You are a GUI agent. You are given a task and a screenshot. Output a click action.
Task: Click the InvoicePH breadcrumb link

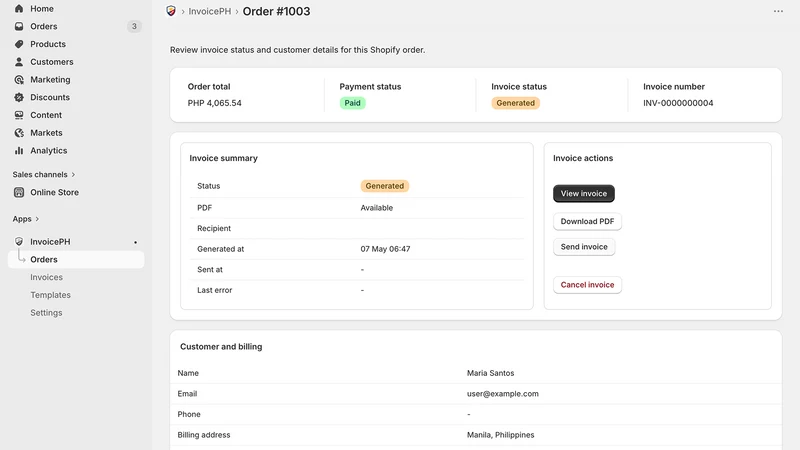click(x=210, y=11)
